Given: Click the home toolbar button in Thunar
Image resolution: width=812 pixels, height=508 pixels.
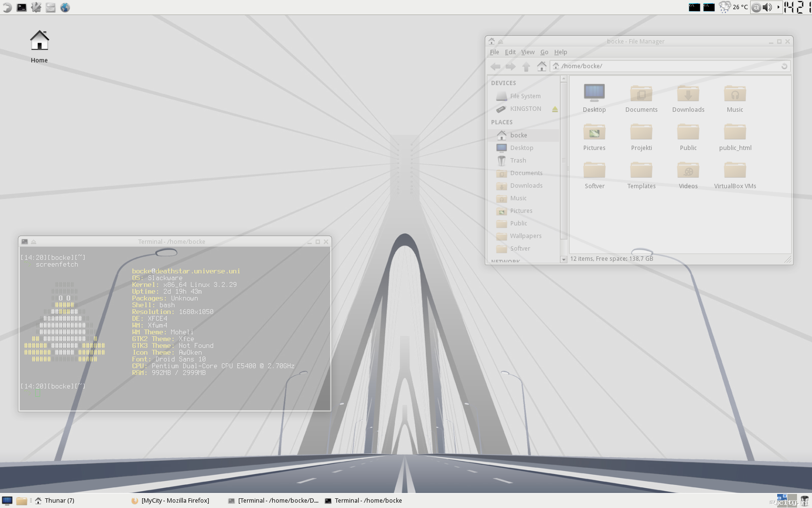Looking at the screenshot, I should coord(541,66).
